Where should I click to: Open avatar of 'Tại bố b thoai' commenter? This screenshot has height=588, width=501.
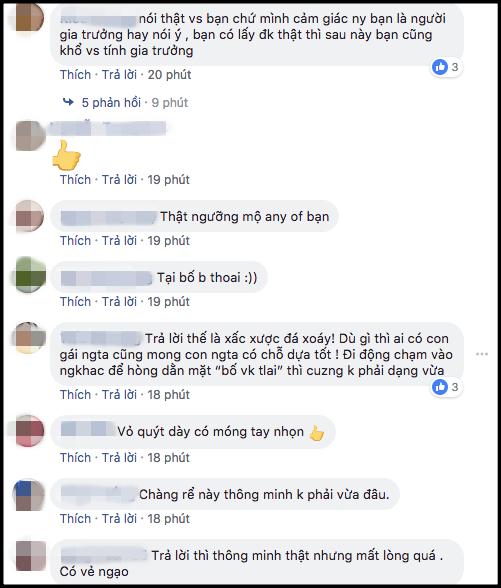[x=30, y=274]
